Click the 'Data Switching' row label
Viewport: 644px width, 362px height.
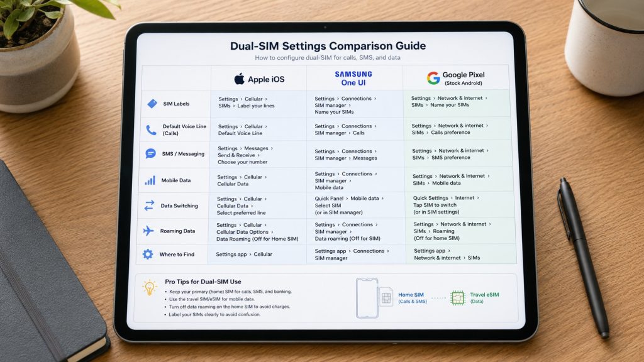pos(179,206)
